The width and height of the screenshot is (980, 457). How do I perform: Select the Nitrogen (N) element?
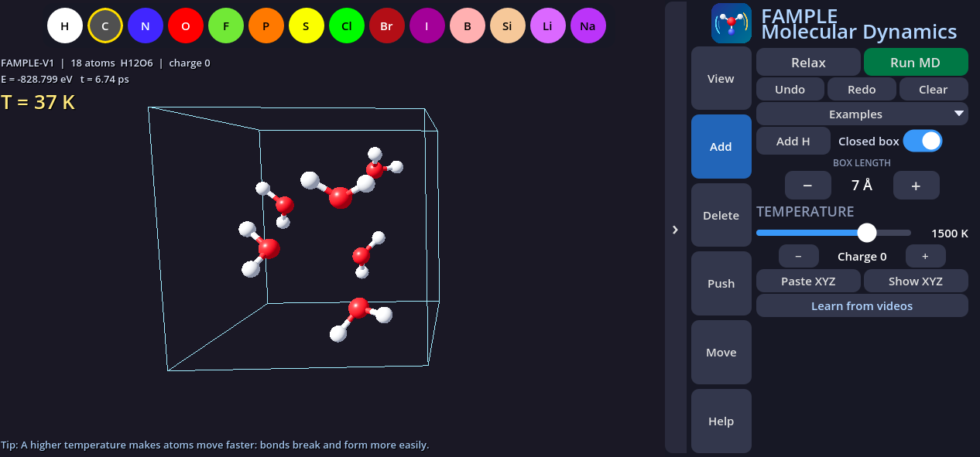pos(146,26)
